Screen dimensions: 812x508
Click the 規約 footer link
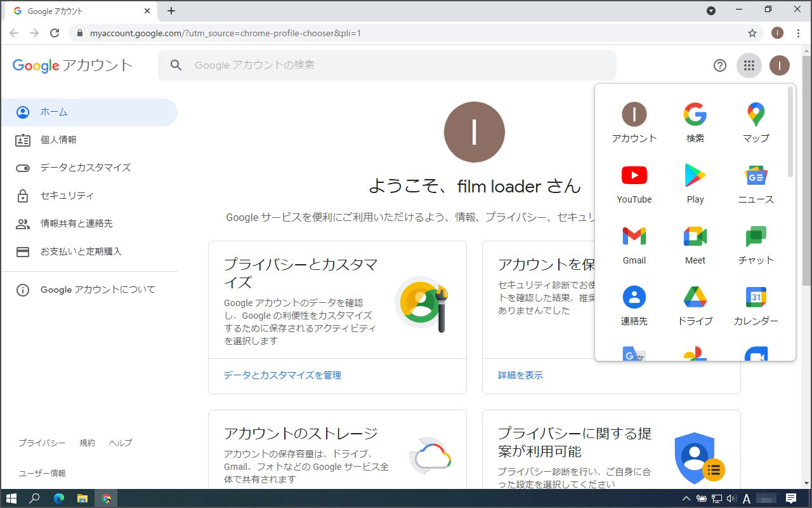pos(88,443)
